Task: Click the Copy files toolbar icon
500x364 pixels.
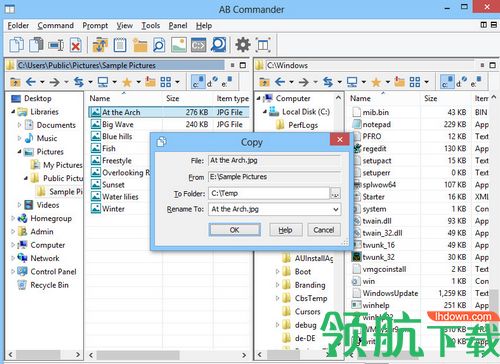Action: click(x=17, y=45)
